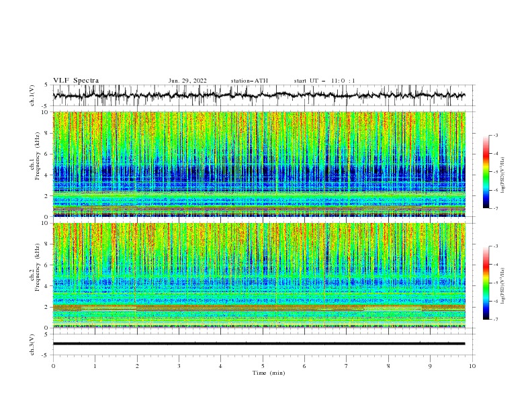Click the ch.2 'Frequency (kHz)' axis label
Screen dimensions: 532x411
(x=38, y=267)
